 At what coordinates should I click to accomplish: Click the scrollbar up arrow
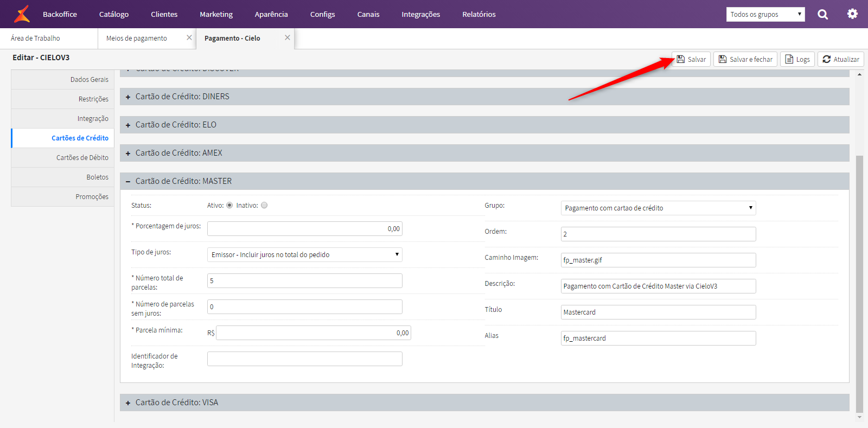click(x=859, y=74)
